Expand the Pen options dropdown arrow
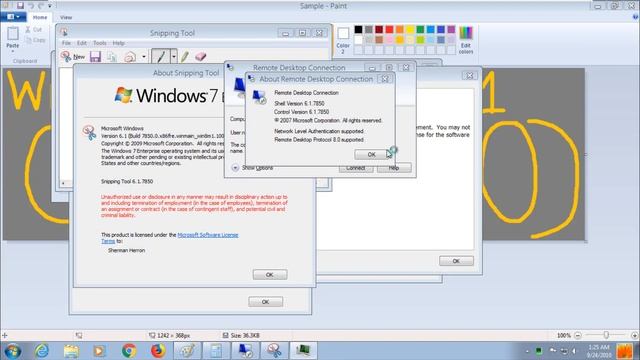The width and height of the screenshot is (640, 360). [x=174, y=56]
